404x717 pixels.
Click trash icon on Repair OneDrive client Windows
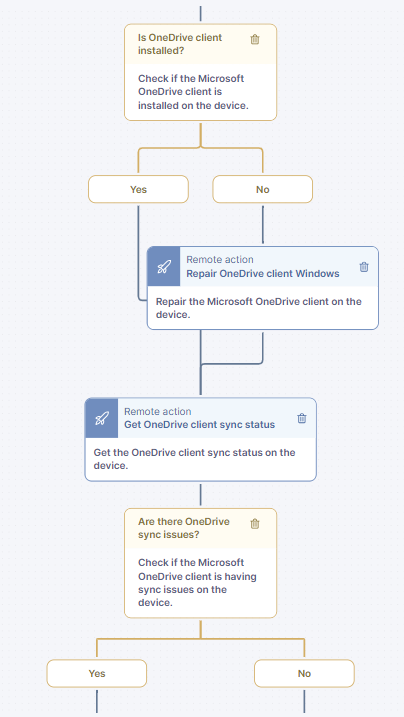click(364, 267)
